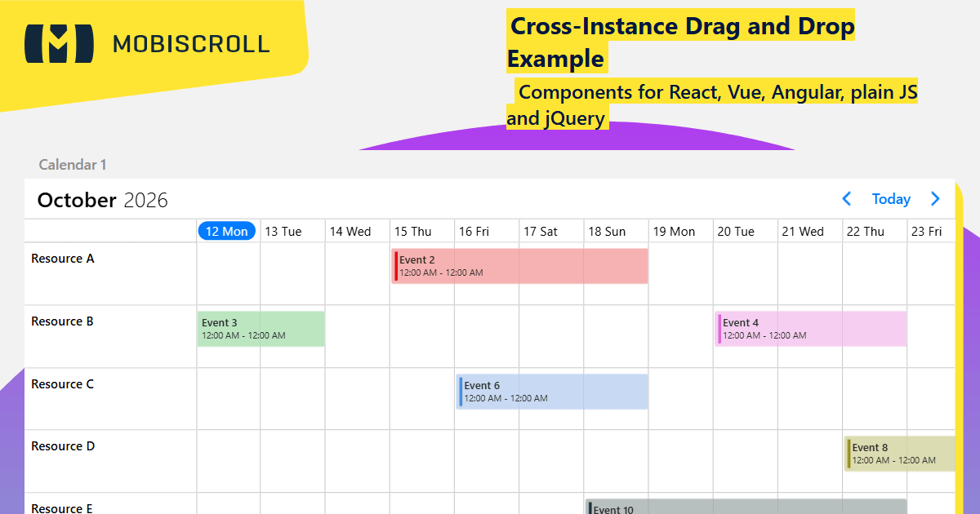Select the 20 Tue day header
The height and width of the screenshot is (514, 980).
coord(736,232)
